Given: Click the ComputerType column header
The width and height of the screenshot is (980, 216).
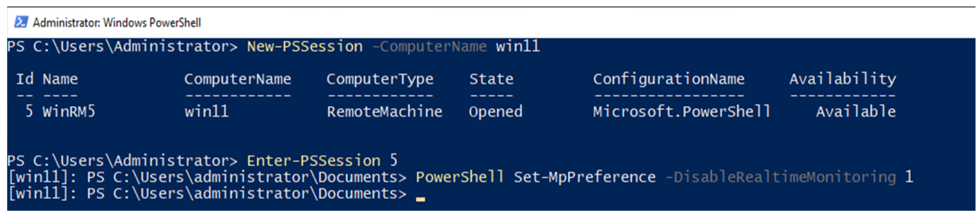Looking at the screenshot, I should point(380,79).
